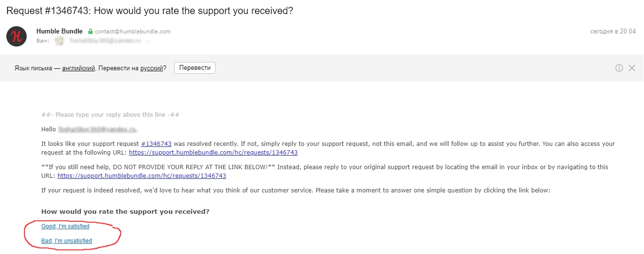
Task: Open the translation info icon
Action: (x=619, y=68)
